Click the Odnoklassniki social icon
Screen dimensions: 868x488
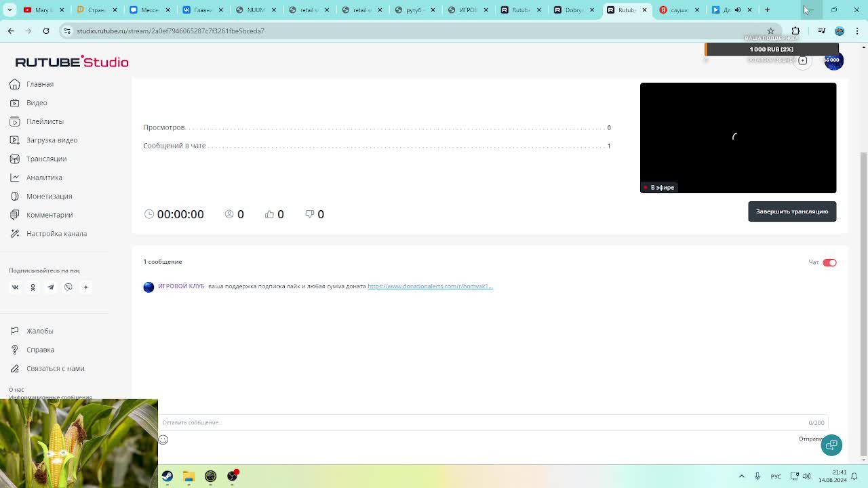click(33, 287)
